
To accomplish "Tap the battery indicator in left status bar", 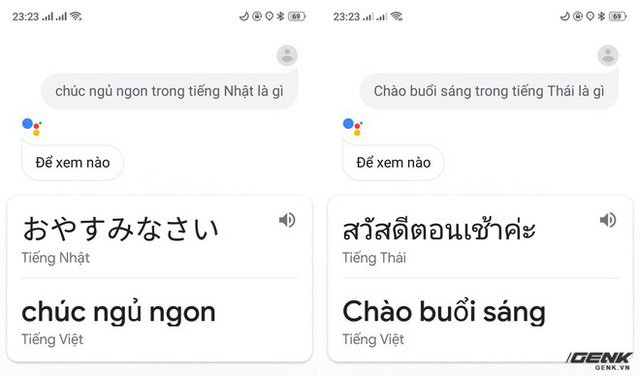I will [297, 16].
